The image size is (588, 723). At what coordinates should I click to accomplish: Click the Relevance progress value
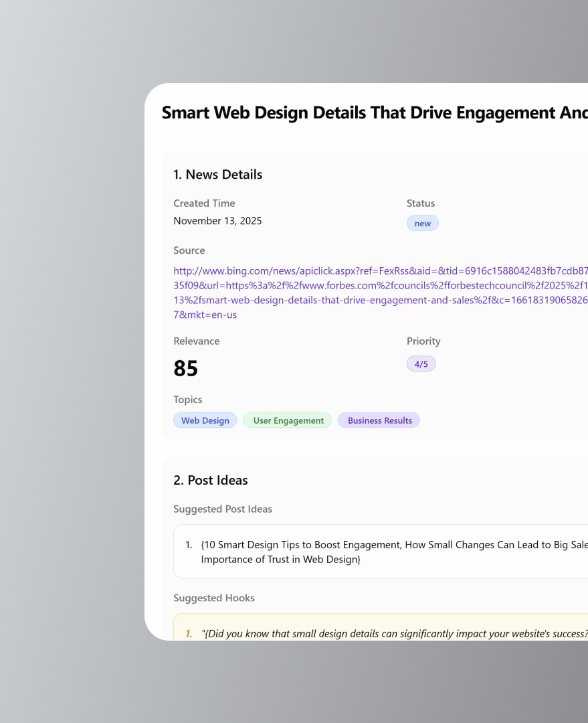point(186,368)
